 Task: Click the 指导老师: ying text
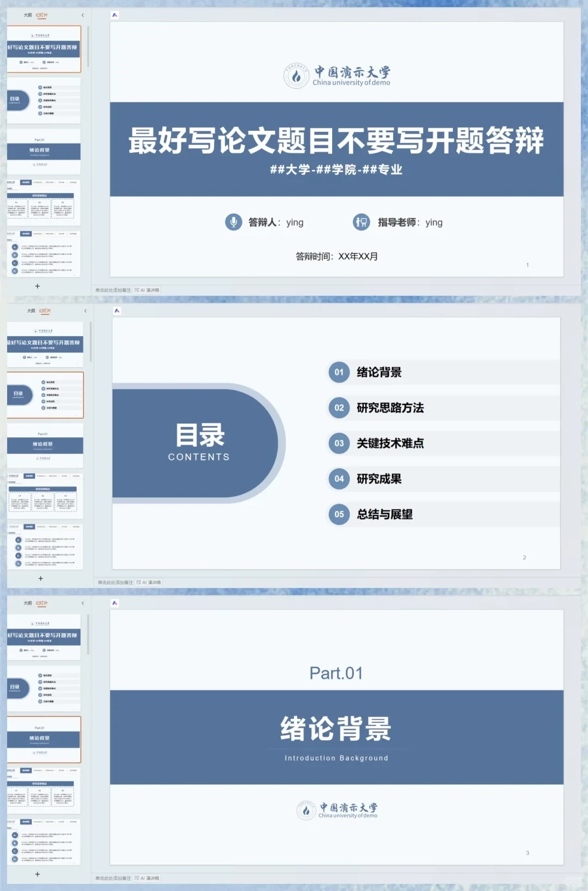click(411, 222)
